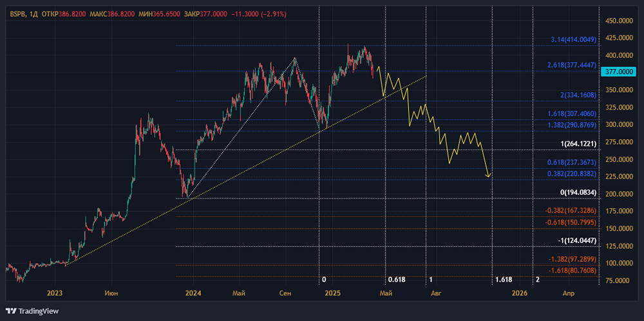
Task: Click Fibonacci level 0.618(237.3673)
Action: 572,162
